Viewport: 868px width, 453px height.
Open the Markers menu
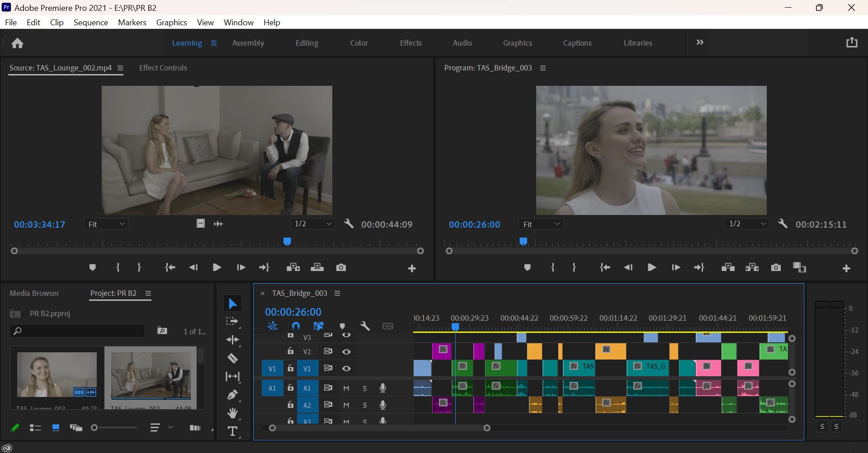[x=132, y=23]
